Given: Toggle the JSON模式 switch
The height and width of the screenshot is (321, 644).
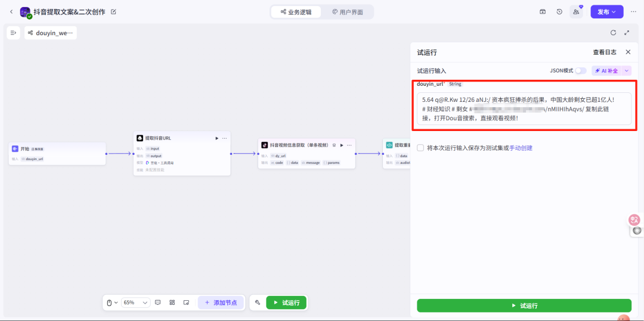Looking at the screenshot, I should 581,70.
